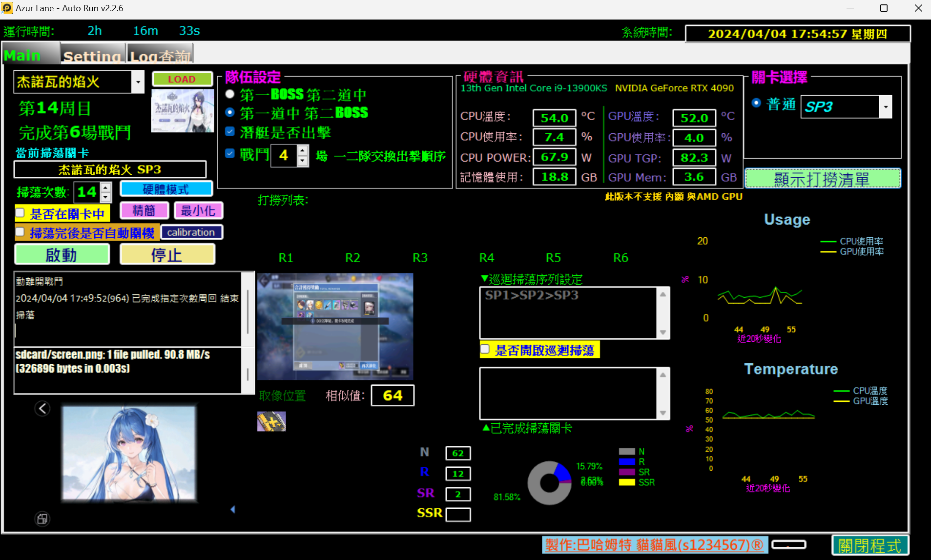The image size is (931, 560).
Task: Enable the 是否開啟巡迴掃蕩 checkbox
Action: [485, 349]
